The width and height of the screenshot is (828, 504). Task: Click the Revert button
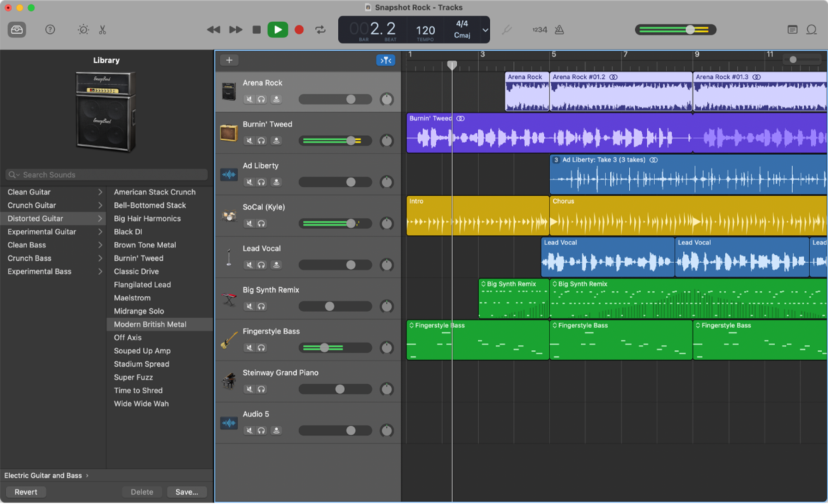[26, 492]
